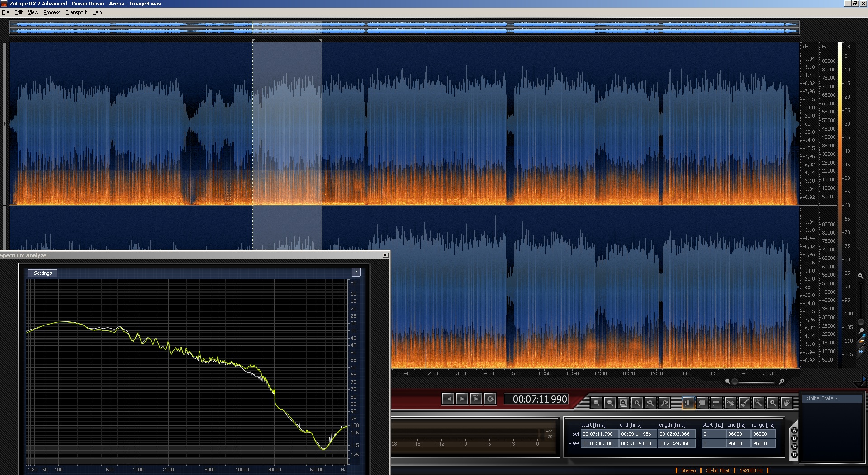Open the Process menu

coord(52,12)
